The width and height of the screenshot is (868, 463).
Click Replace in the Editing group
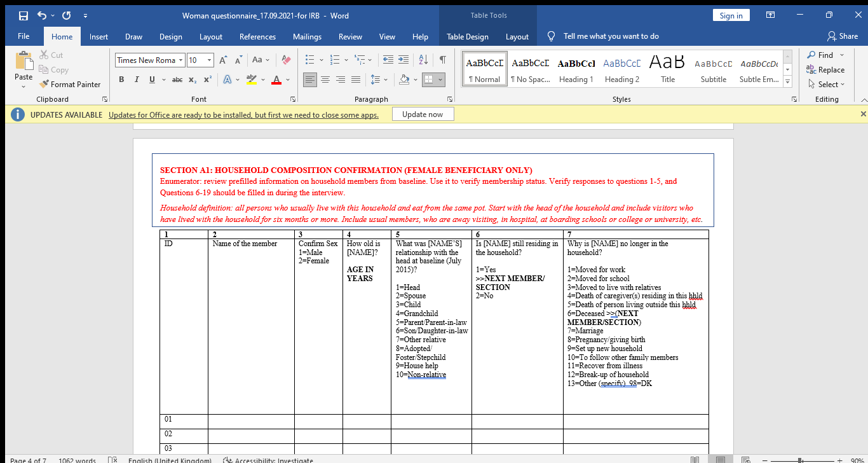tap(826, 70)
